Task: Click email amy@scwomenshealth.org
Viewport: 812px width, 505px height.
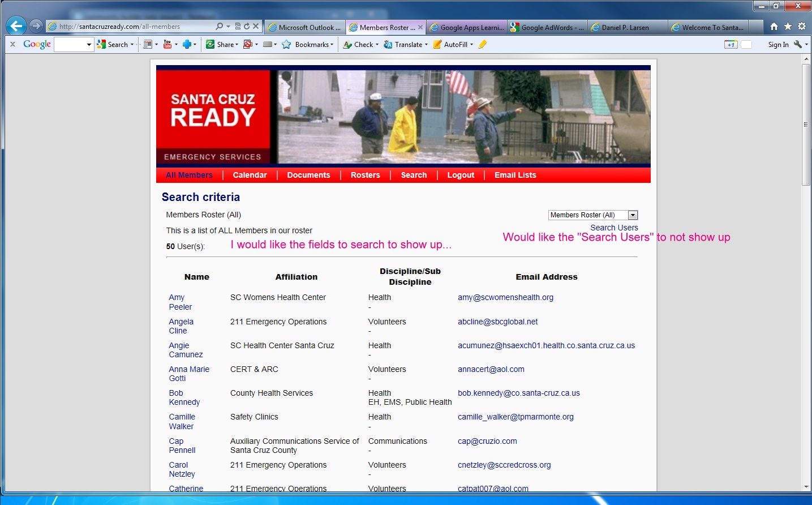Action: click(505, 297)
